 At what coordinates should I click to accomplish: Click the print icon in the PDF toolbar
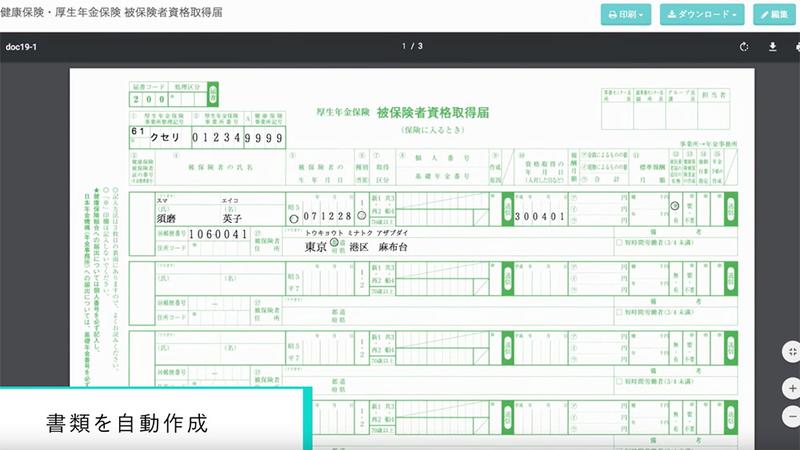pos(797,47)
